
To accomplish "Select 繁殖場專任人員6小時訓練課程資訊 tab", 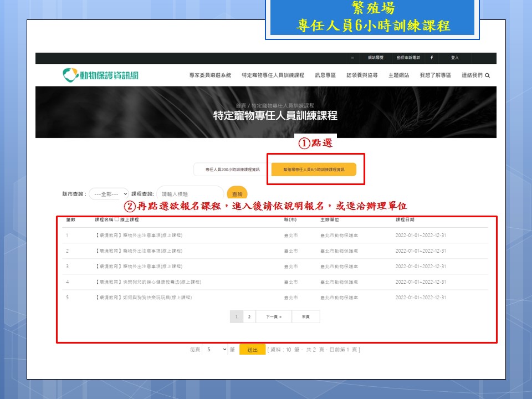I will click(x=314, y=170).
